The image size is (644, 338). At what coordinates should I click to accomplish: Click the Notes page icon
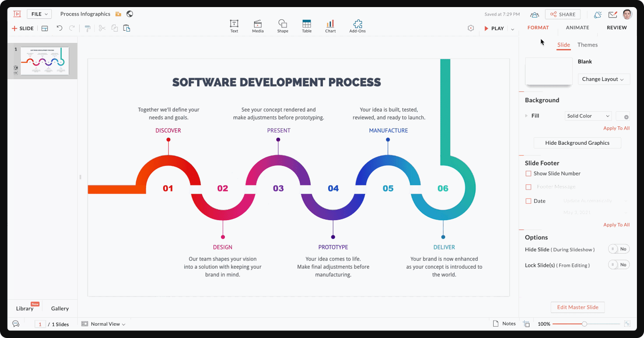[x=495, y=324]
